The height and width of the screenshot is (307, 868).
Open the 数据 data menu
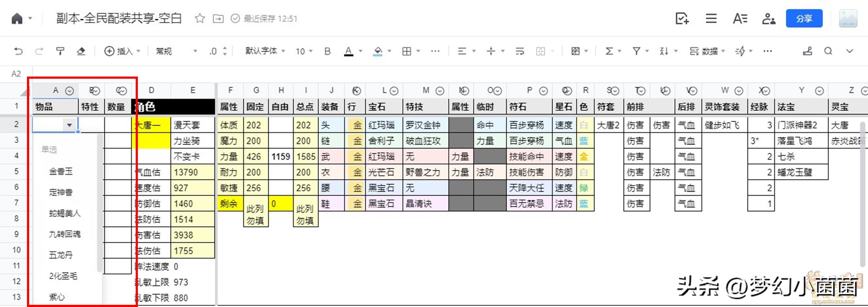coord(708,51)
